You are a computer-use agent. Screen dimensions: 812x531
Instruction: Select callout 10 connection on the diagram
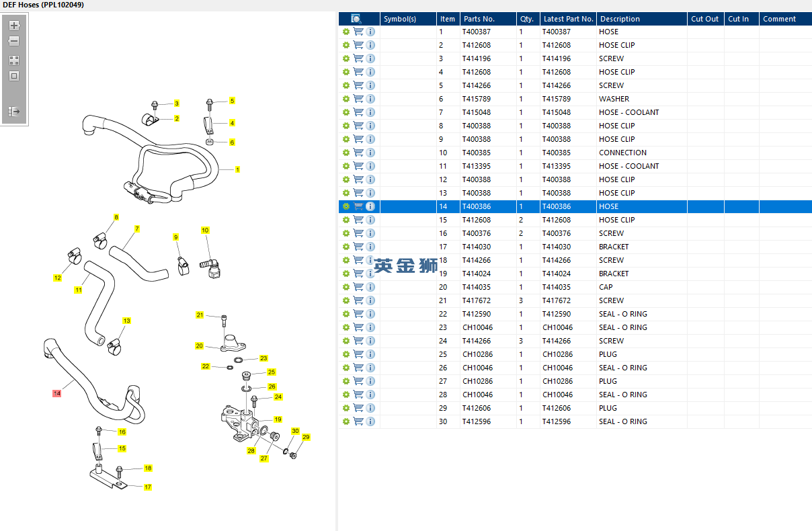(x=206, y=231)
